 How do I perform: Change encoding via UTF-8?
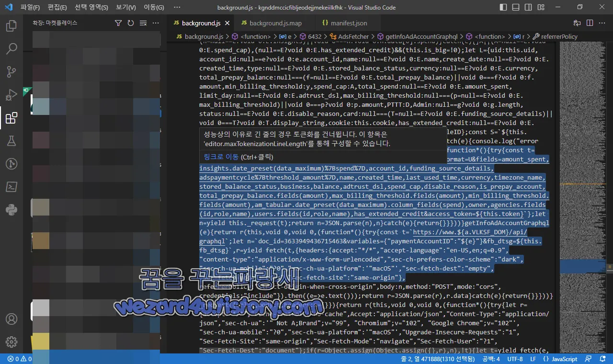pos(515,359)
